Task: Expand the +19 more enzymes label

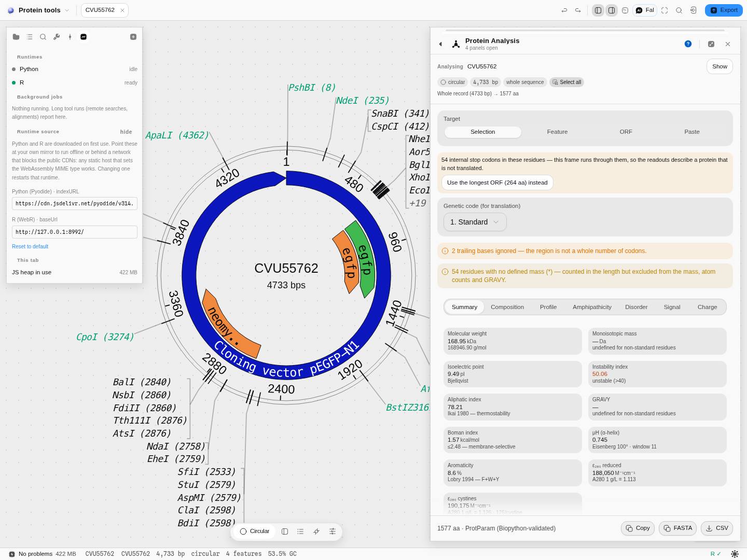Action: (418, 203)
